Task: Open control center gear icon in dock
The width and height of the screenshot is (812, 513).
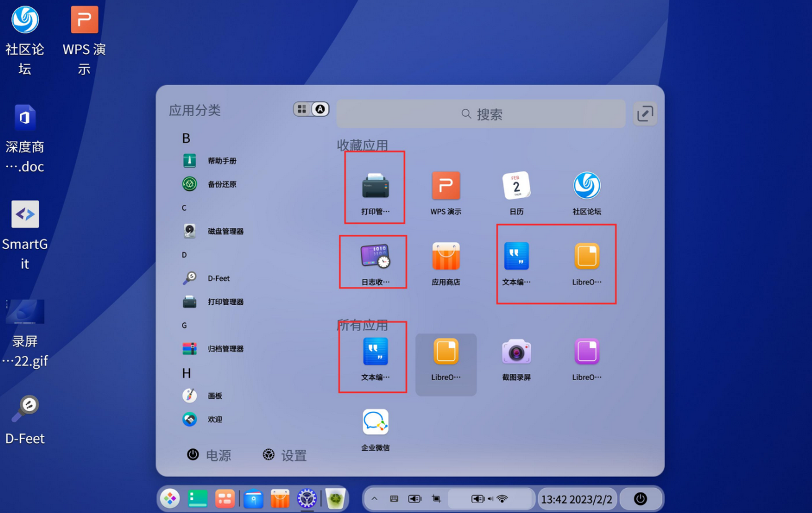Action: (x=307, y=498)
